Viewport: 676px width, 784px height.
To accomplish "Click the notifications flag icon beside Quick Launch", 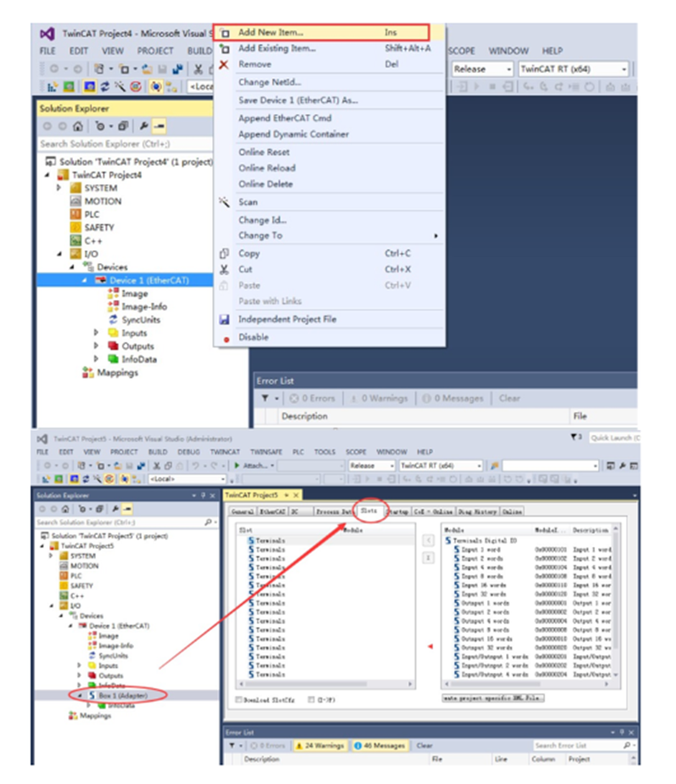I will (574, 437).
